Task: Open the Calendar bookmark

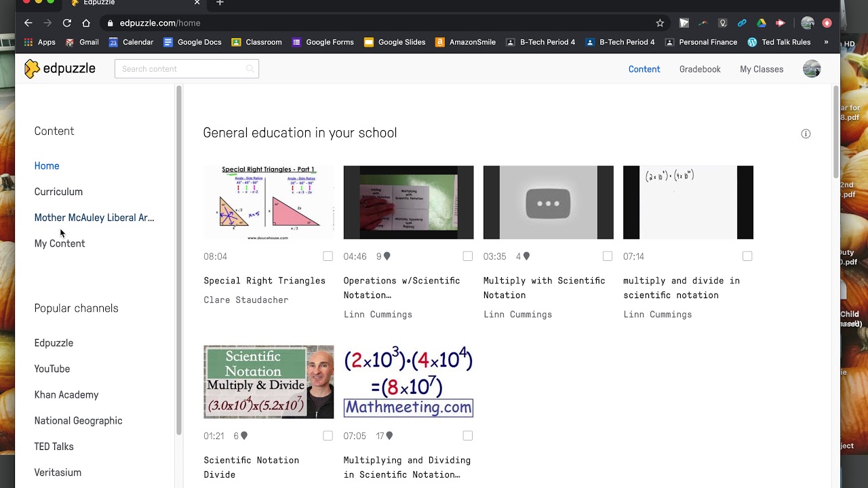Action: 131,42
